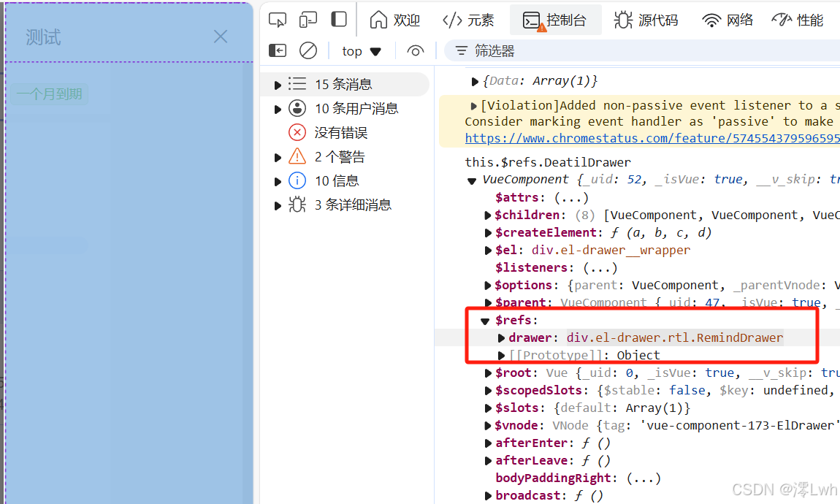Image resolution: width=840 pixels, height=504 pixels.
Task: Toggle the device emulation toolbar
Action: click(308, 20)
